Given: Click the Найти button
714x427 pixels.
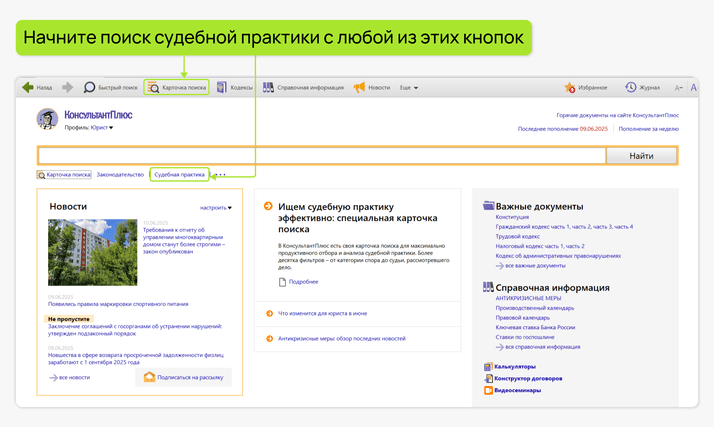Looking at the screenshot, I should 641,156.
